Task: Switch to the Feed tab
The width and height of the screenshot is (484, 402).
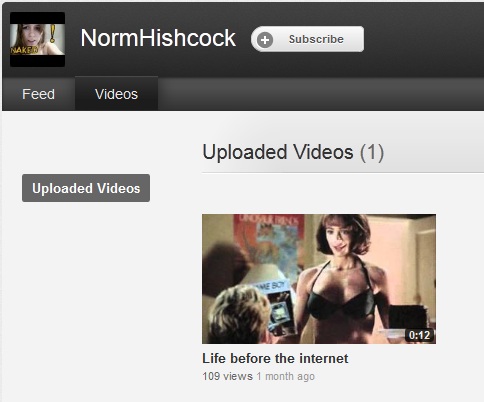Action: point(38,94)
